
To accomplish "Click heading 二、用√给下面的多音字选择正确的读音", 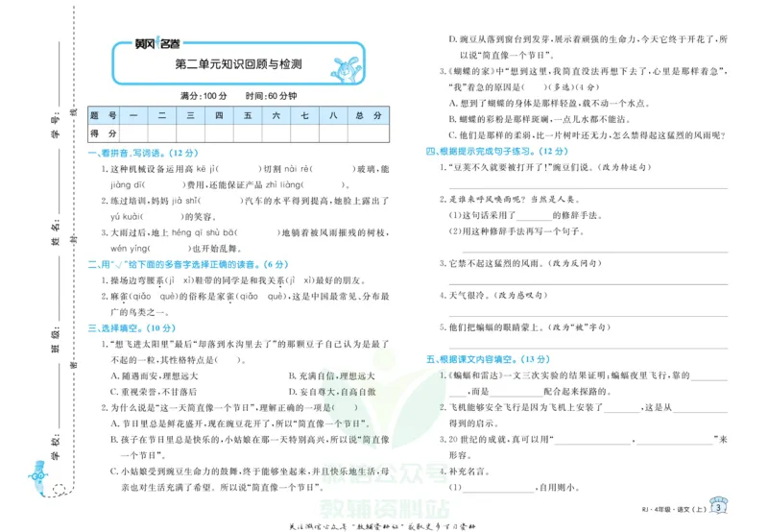I will [188, 264].
